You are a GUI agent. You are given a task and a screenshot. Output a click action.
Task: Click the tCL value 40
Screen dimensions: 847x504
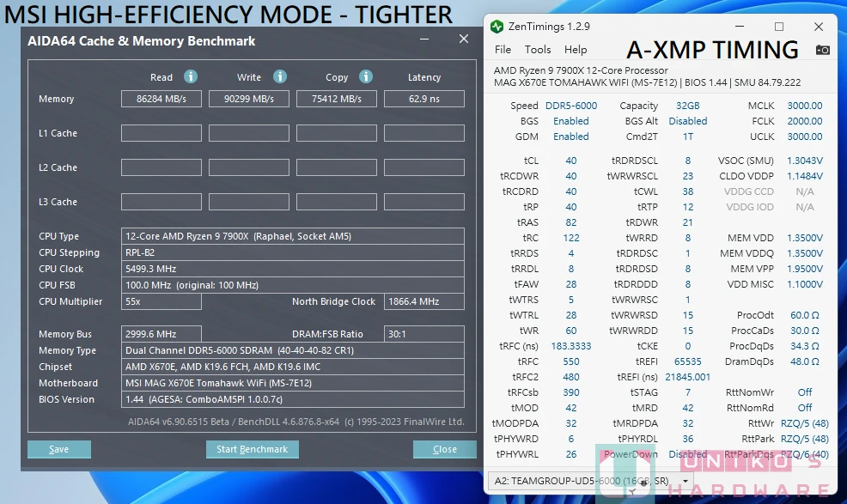click(571, 161)
